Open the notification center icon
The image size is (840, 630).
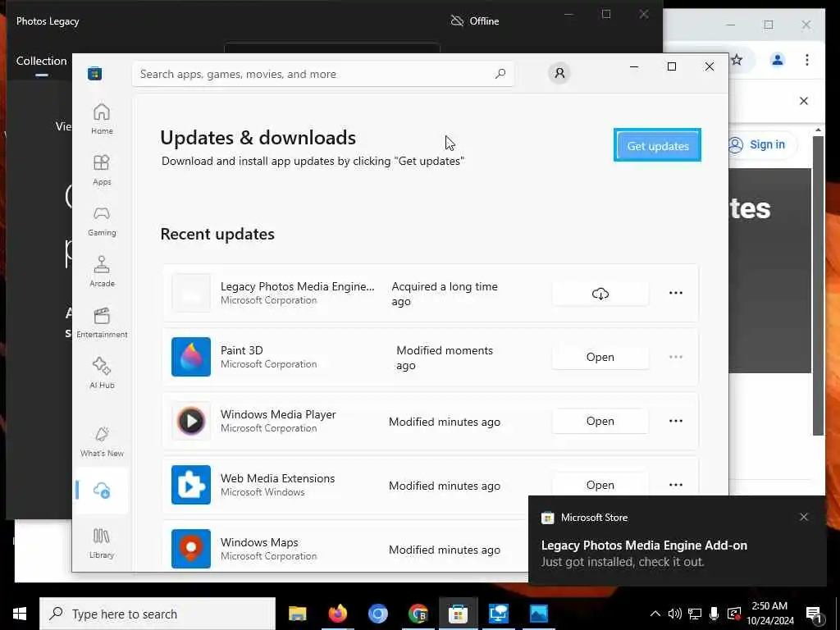(815, 614)
